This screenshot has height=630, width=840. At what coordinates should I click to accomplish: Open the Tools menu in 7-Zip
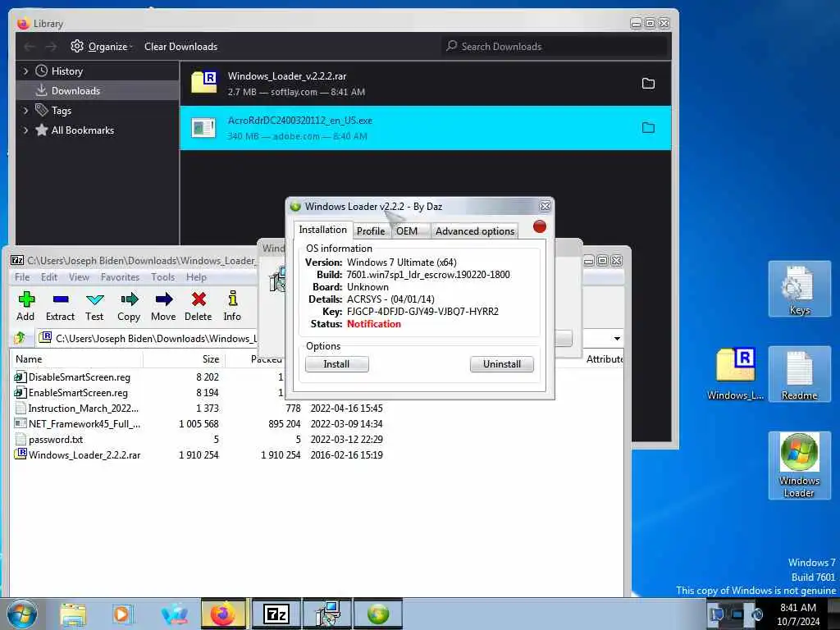(163, 277)
